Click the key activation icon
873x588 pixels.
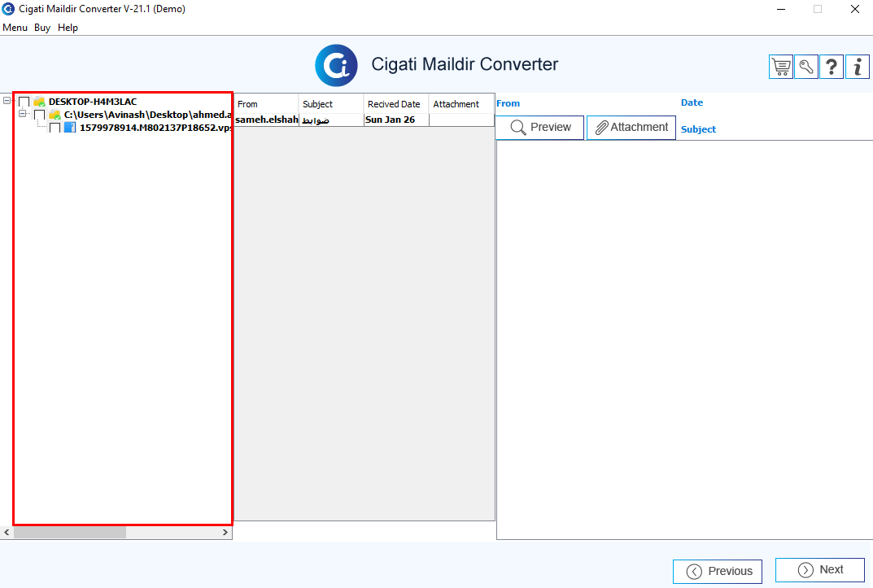[806, 67]
